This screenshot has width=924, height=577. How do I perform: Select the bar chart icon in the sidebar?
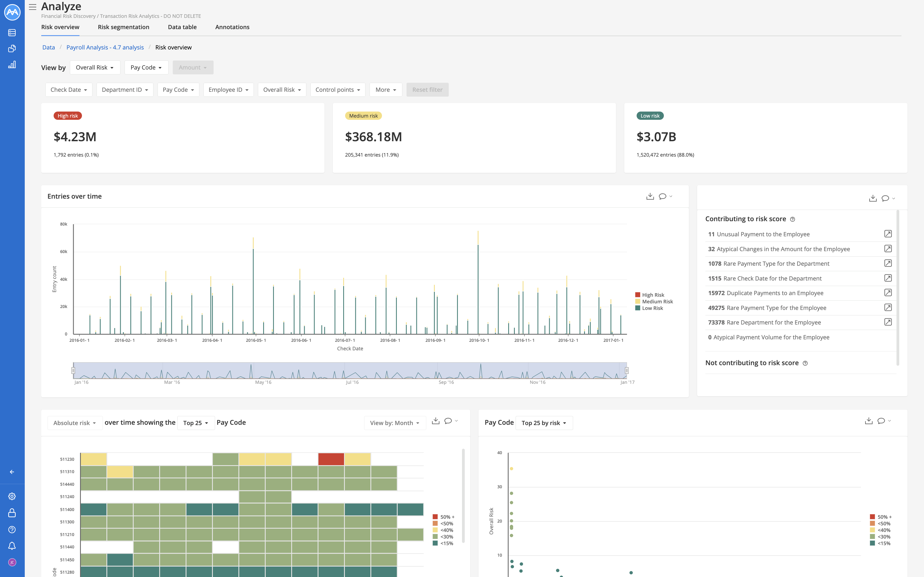12,65
